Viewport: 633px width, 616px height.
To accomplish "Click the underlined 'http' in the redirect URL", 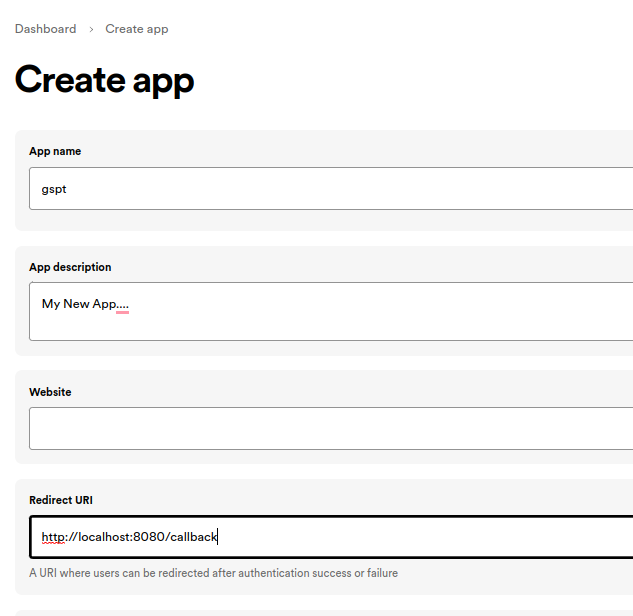I will tap(52, 537).
